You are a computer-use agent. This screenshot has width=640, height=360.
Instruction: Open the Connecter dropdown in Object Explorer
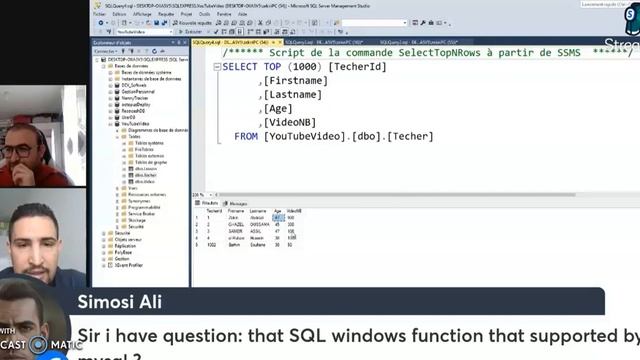point(105,51)
